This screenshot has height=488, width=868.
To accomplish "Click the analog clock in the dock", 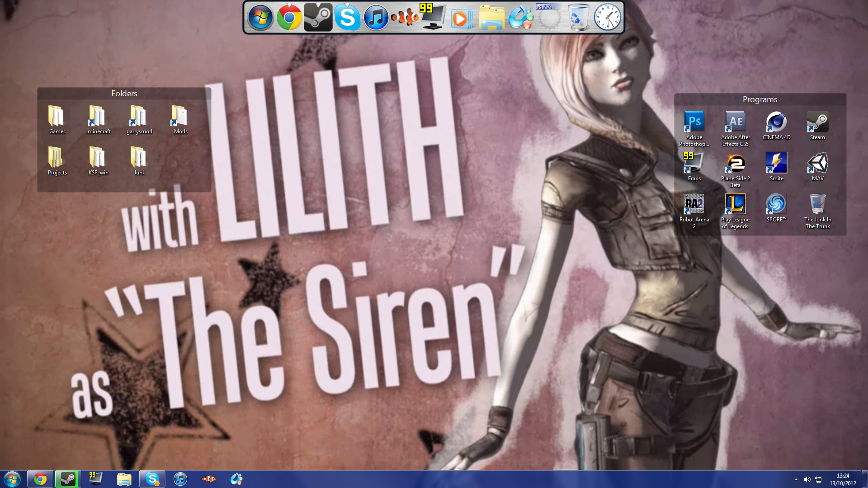I will (607, 17).
